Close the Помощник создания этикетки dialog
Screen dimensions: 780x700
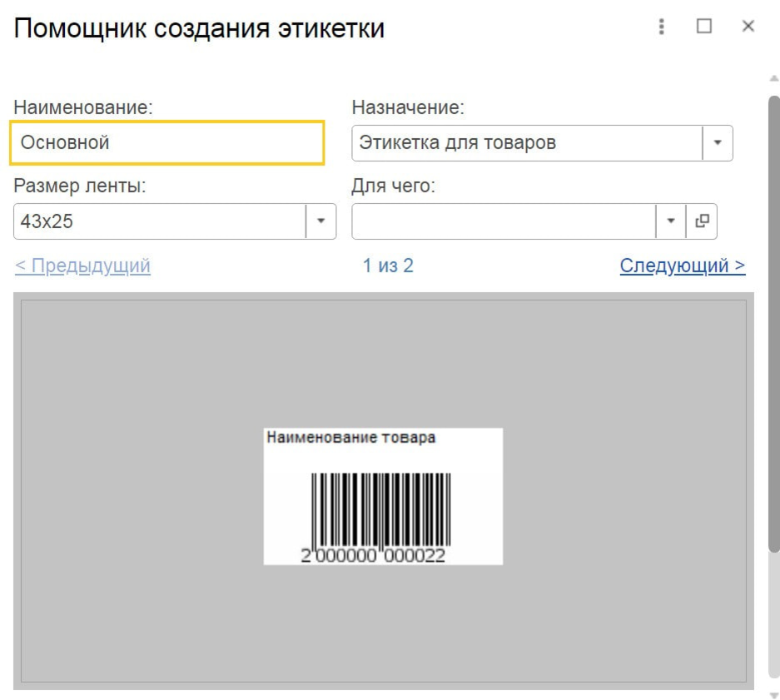pyautogui.click(x=748, y=26)
